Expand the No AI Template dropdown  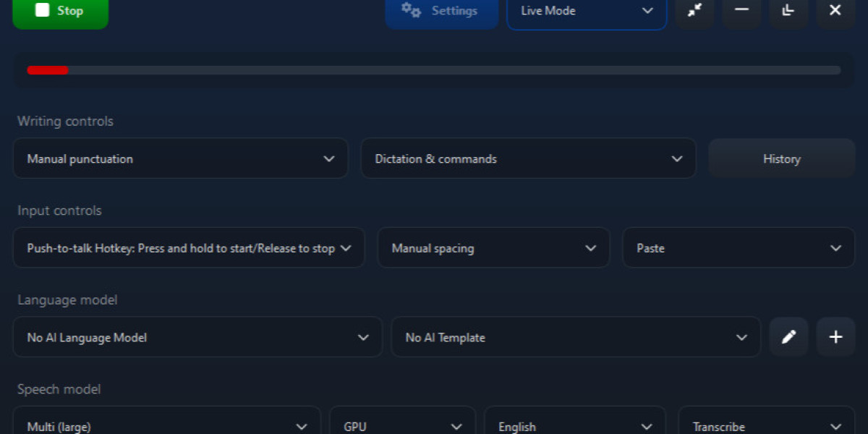576,337
